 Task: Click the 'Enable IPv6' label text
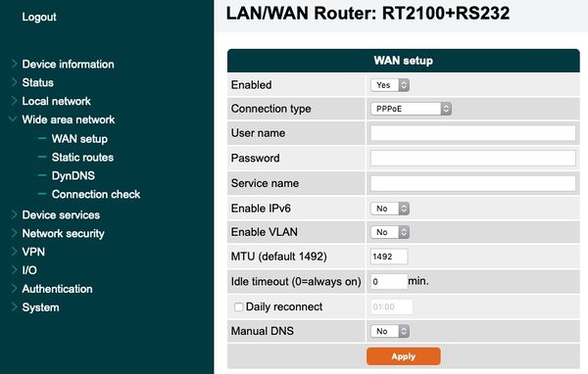coord(261,209)
